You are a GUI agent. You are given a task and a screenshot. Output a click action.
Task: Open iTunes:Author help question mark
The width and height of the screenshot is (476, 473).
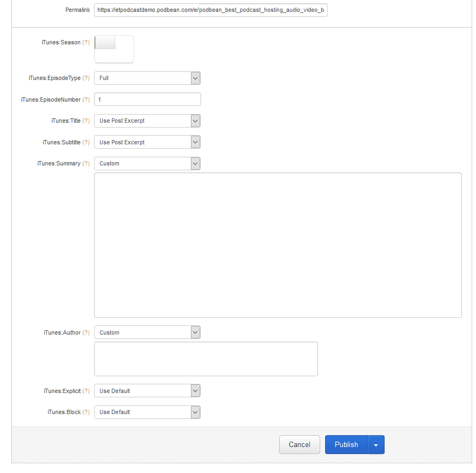coord(86,332)
